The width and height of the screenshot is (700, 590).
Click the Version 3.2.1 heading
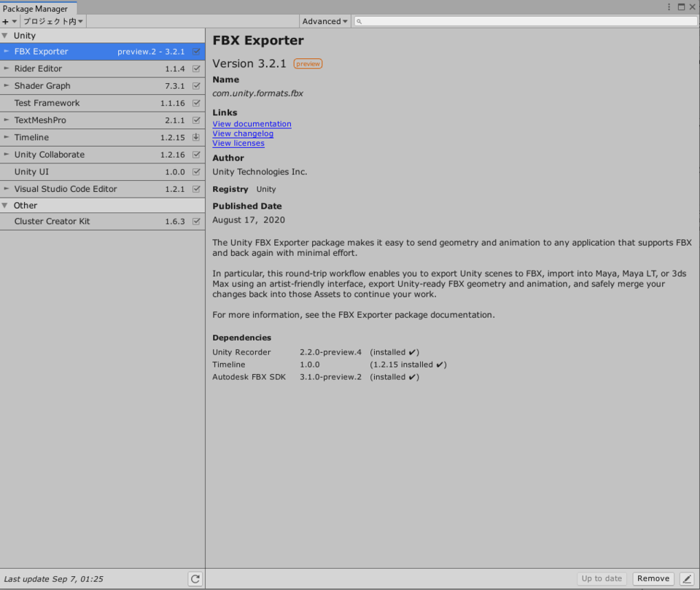point(249,63)
